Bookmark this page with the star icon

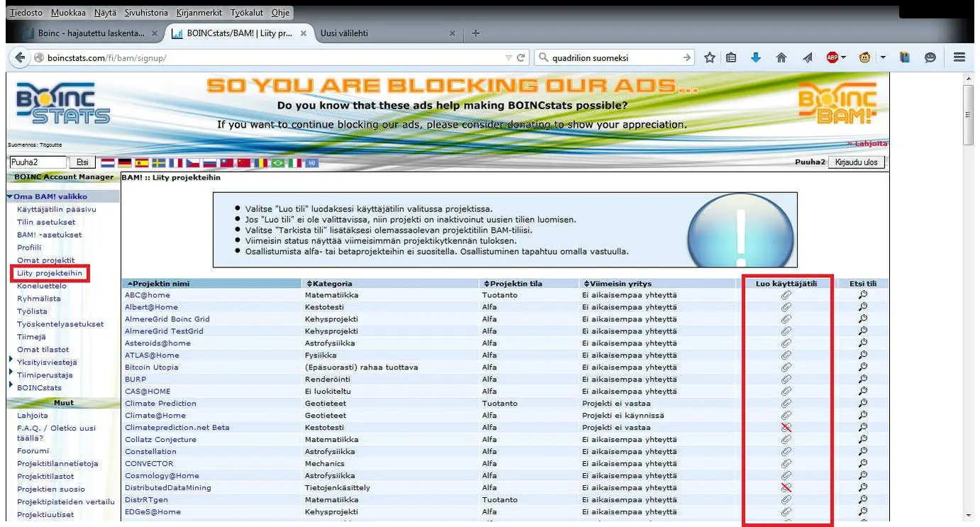pos(709,57)
